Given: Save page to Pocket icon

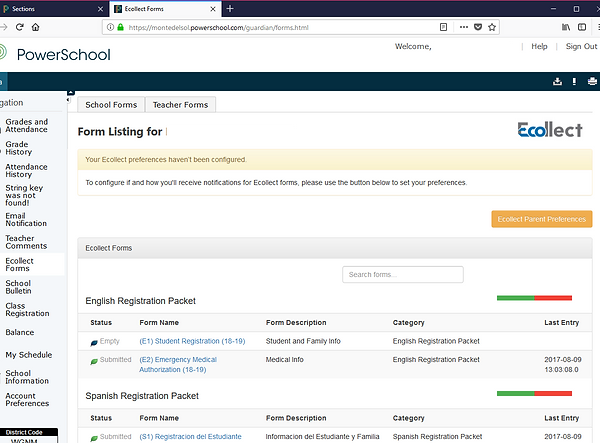Looking at the screenshot, I should coord(478,27).
